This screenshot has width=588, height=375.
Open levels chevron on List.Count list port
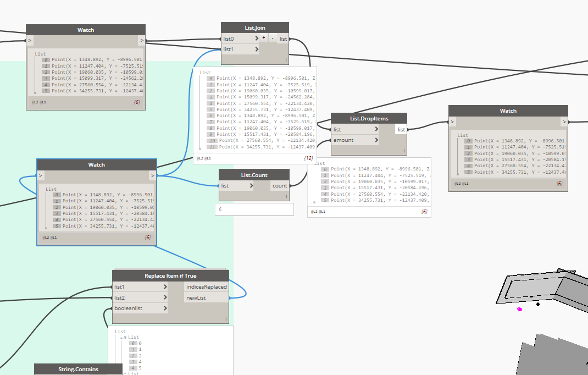point(251,185)
